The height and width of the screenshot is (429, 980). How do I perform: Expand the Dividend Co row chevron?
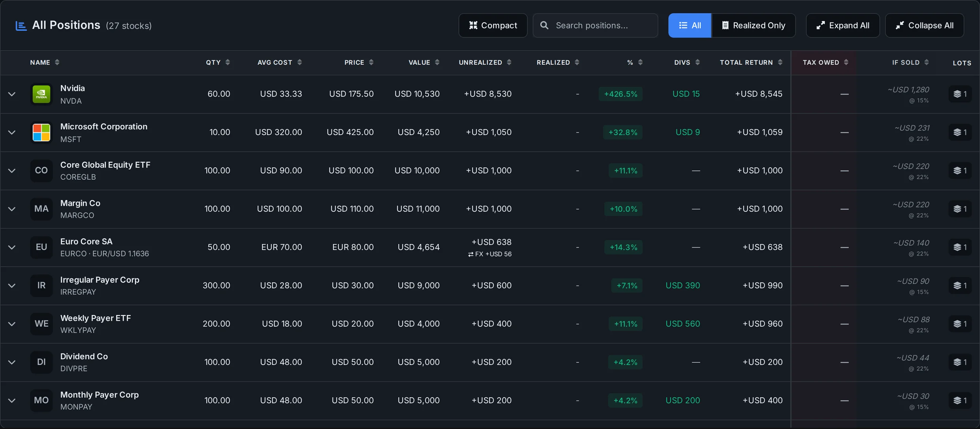[12, 362]
